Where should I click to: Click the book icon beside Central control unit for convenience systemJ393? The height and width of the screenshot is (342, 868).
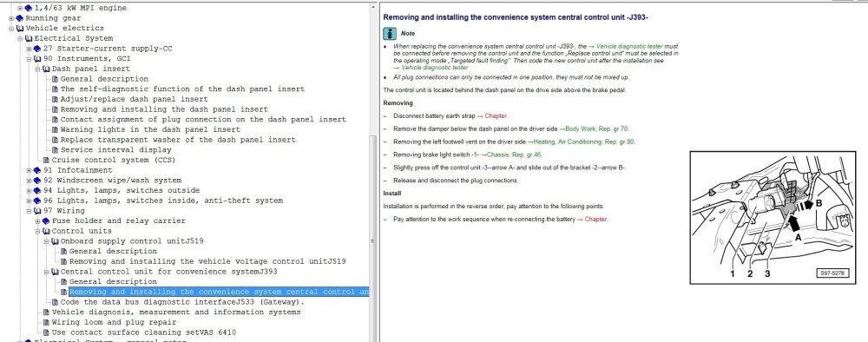click(56, 272)
